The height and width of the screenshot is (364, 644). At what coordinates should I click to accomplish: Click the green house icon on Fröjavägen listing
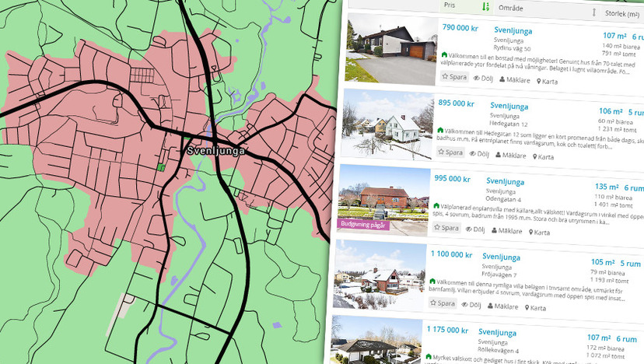432,281
